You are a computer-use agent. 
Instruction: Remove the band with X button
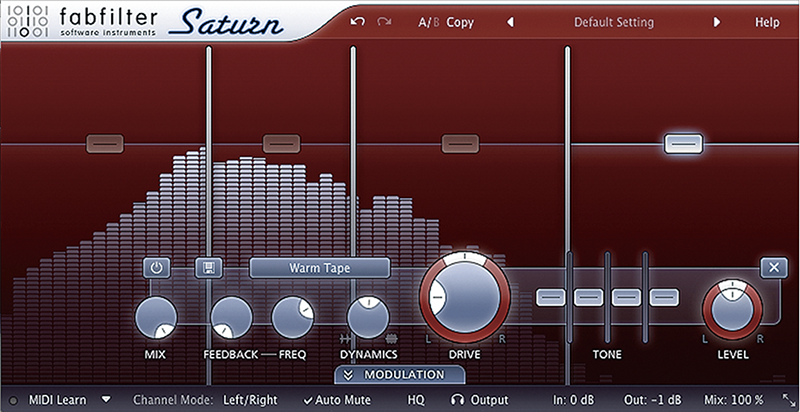pos(774,268)
